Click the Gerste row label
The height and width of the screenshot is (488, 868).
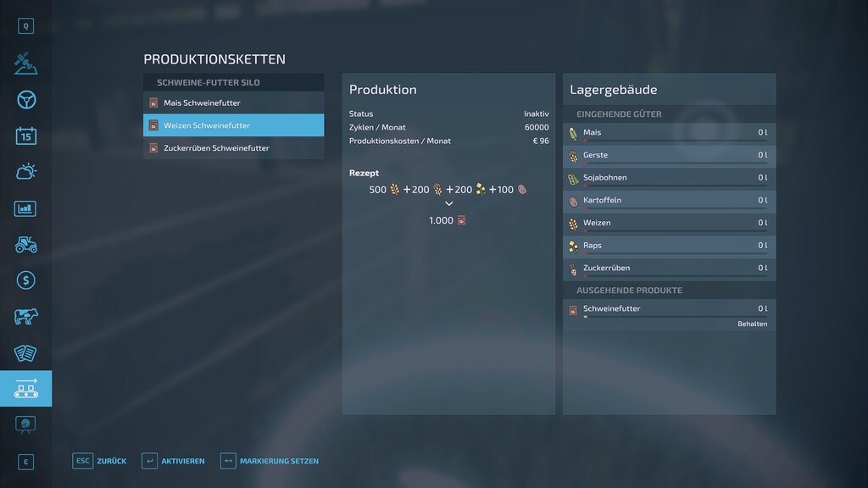click(595, 155)
